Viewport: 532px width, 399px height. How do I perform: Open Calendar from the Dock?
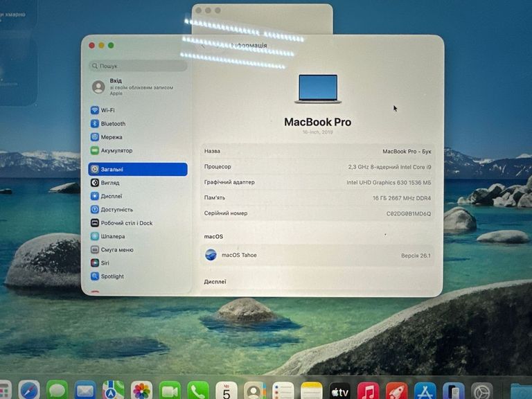tap(227, 391)
